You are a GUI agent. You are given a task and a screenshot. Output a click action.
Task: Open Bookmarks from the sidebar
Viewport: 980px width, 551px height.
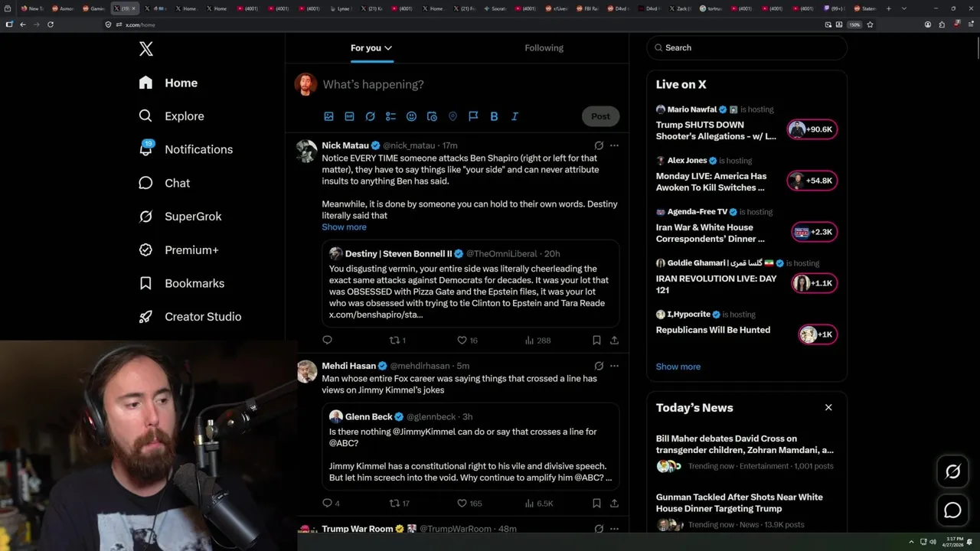[182, 283]
